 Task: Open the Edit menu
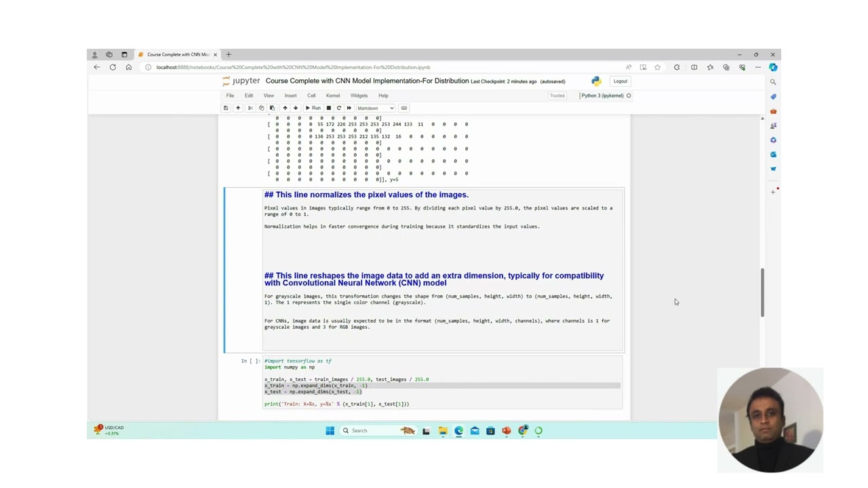click(249, 96)
